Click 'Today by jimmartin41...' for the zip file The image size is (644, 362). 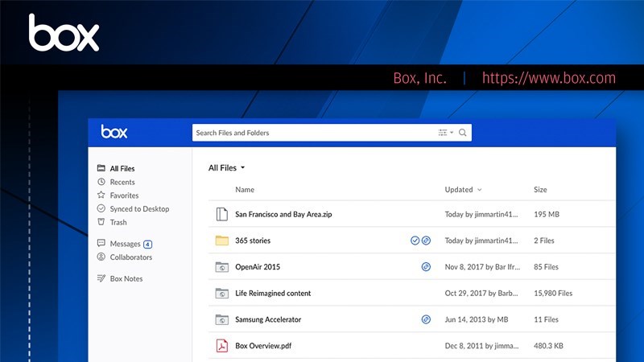(481, 214)
